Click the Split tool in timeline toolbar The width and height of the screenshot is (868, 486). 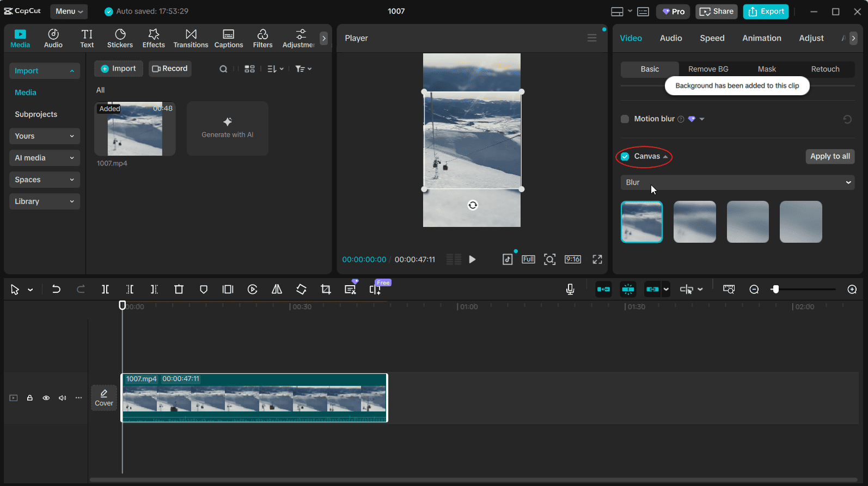pyautogui.click(x=105, y=290)
